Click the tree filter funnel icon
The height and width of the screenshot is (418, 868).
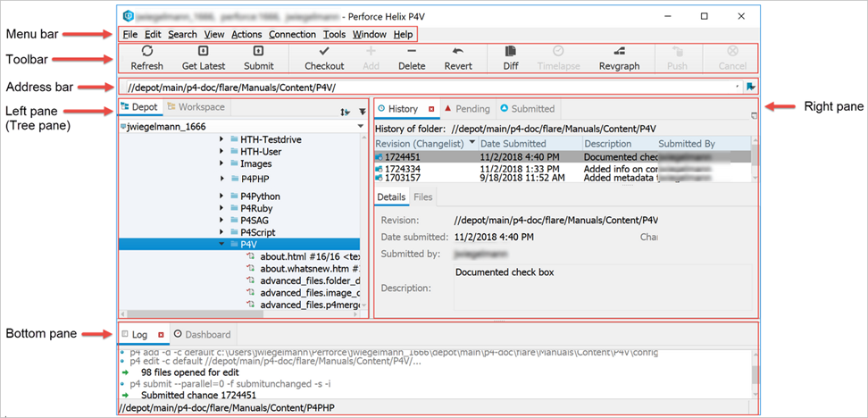point(362,112)
